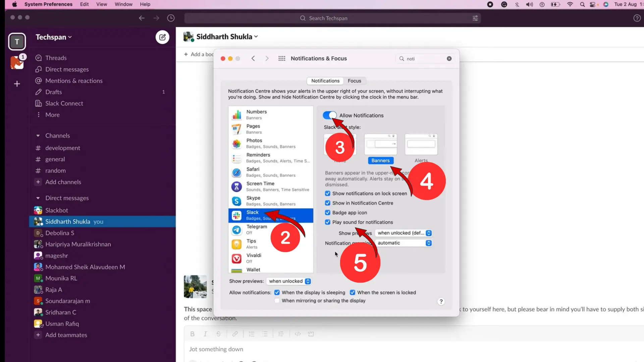This screenshot has width=644, height=362.
Task: Collapse the Channels section
Action: [38, 136]
